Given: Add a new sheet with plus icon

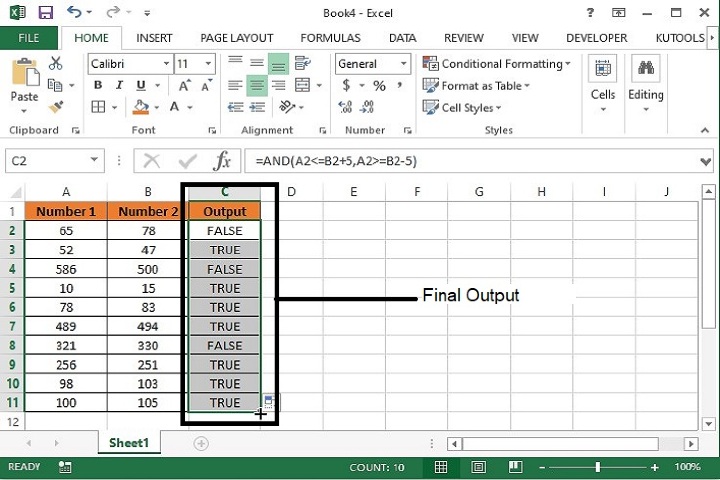Looking at the screenshot, I should [201, 443].
